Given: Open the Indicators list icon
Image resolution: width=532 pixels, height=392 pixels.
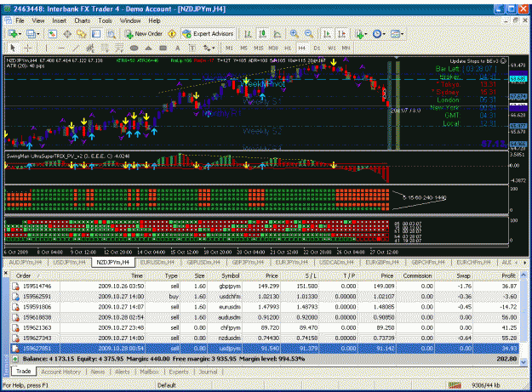Looking at the screenshot, I should pos(359,34).
